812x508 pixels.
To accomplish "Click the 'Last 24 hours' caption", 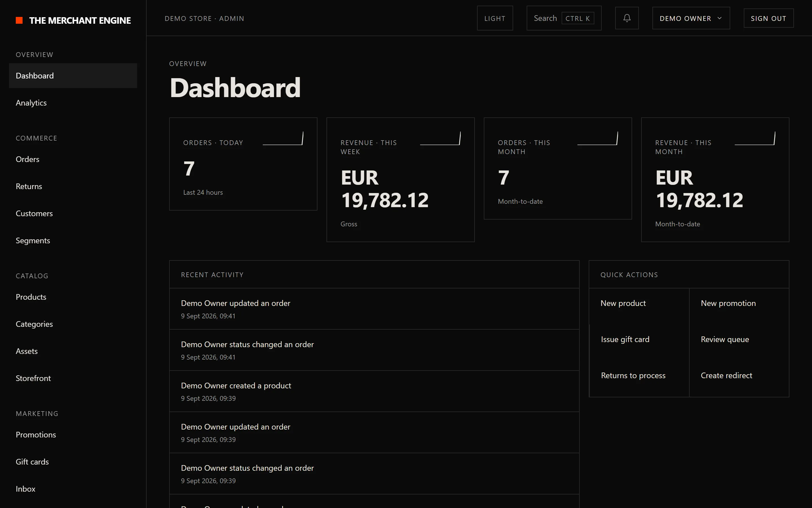I will [x=203, y=192].
